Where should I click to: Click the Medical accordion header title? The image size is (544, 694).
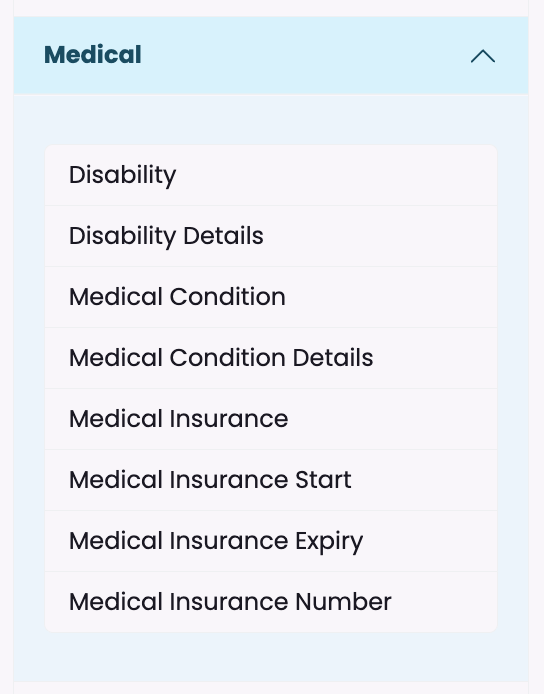(93, 55)
